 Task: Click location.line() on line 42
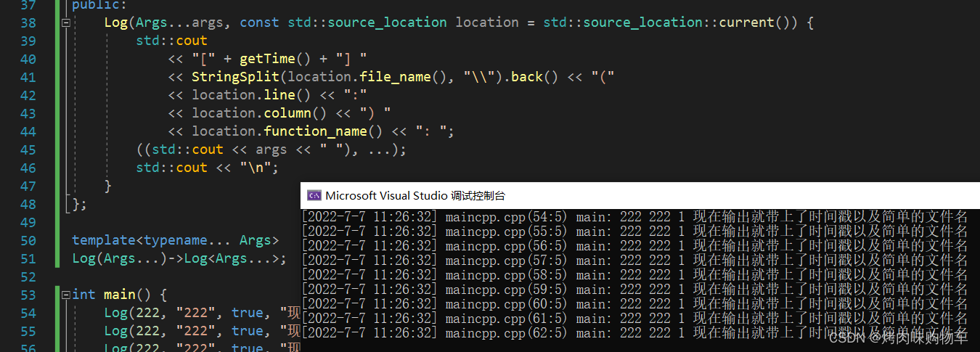[x=252, y=95]
